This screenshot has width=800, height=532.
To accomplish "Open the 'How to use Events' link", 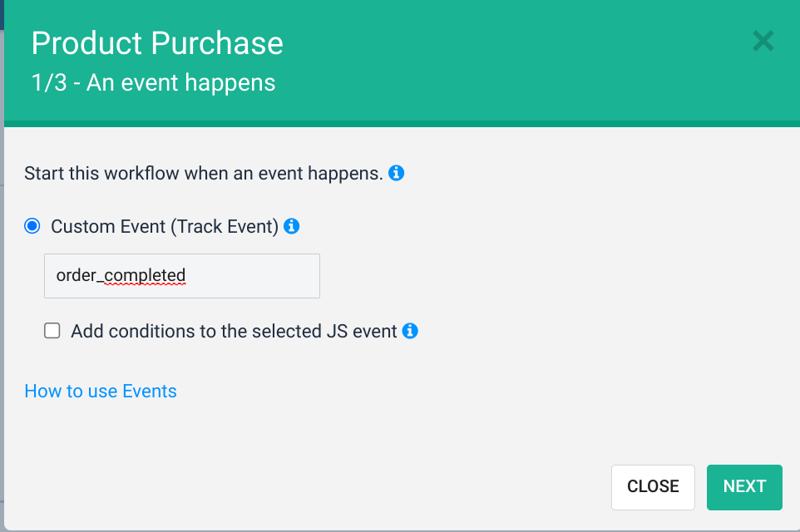I will click(x=101, y=391).
